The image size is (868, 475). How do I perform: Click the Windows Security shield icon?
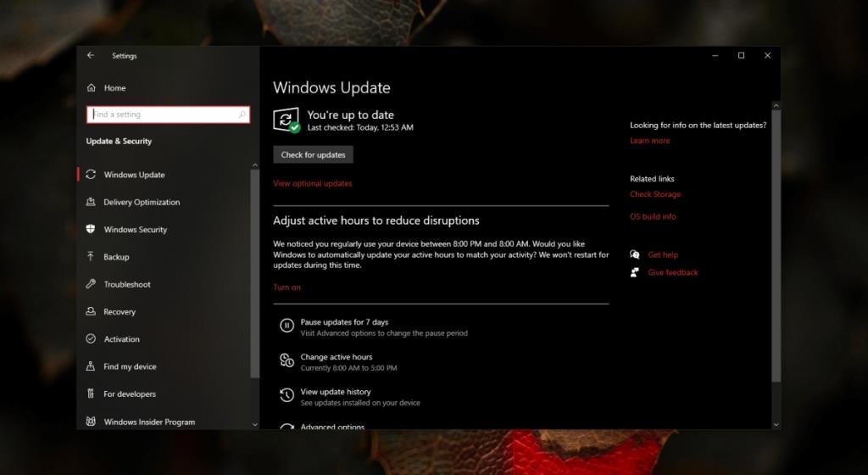coord(92,230)
